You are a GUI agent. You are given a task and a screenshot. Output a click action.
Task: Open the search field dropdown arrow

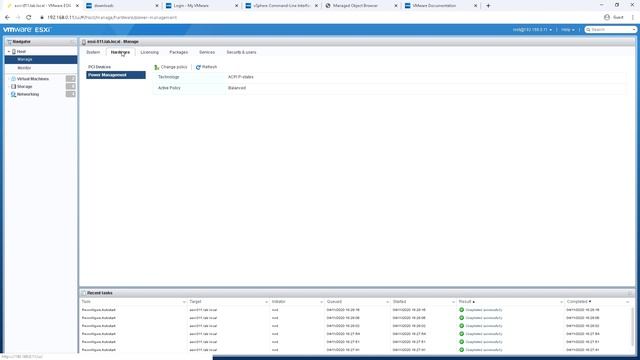633,30
